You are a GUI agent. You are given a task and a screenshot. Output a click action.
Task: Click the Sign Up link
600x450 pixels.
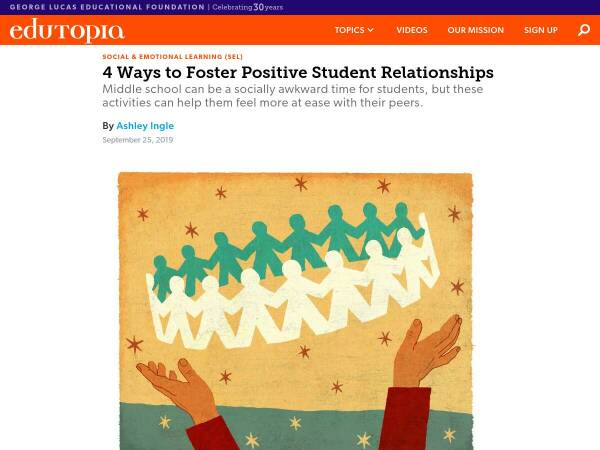tap(541, 30)
